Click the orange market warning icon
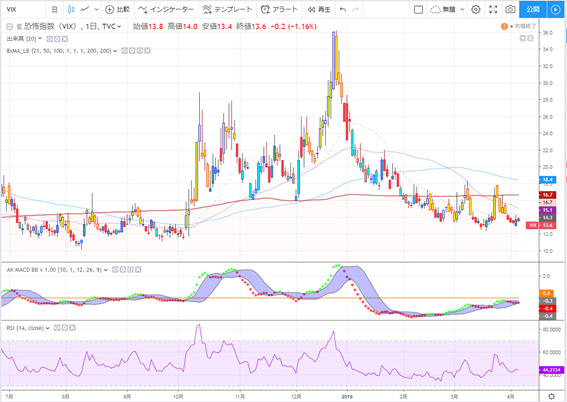This screenshot has height=402, width=567. click(504, 26)
